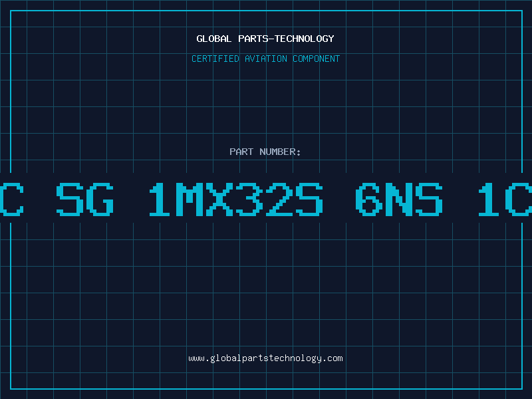532x399 pixels.
Task: Click the SG part number segment
Action: coord(85,199)
